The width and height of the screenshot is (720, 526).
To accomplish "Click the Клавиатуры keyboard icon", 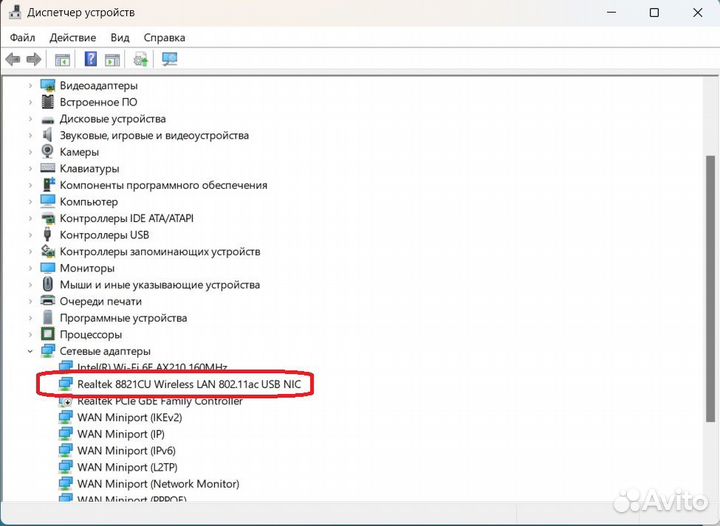I will click(x=48, y=168).
